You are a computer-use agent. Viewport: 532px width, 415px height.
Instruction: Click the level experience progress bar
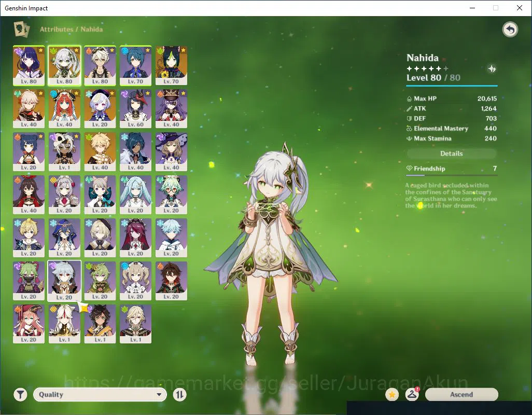(452, 86)
